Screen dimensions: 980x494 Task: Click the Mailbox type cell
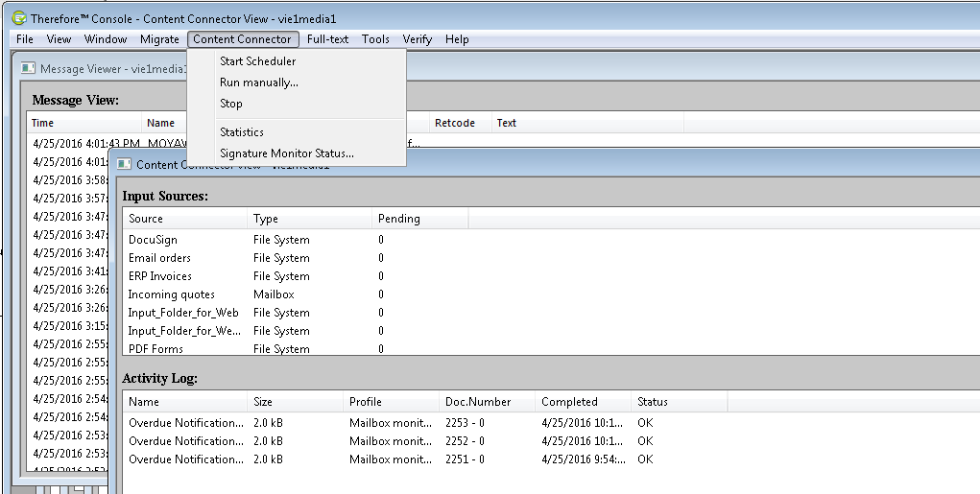point(274,294)
